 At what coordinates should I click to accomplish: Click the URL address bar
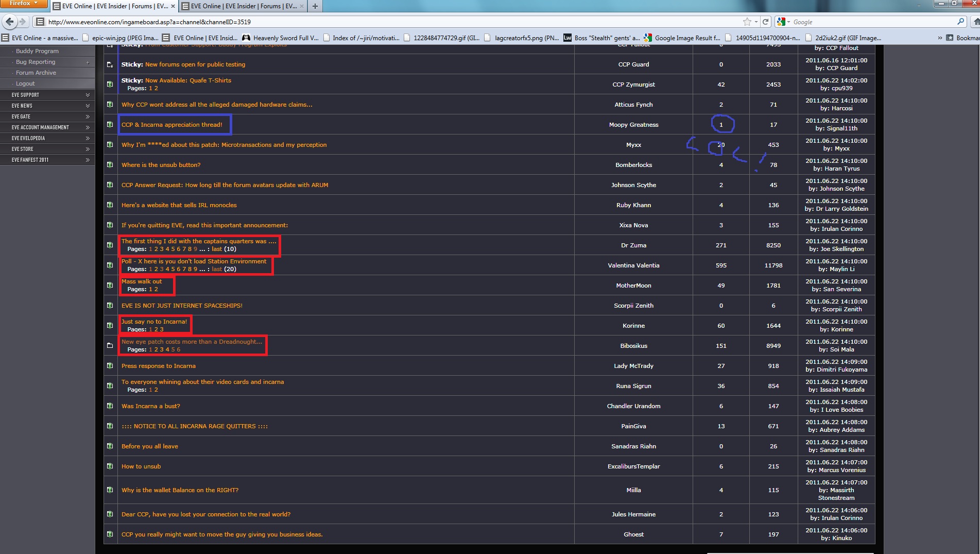click(386, 22)
